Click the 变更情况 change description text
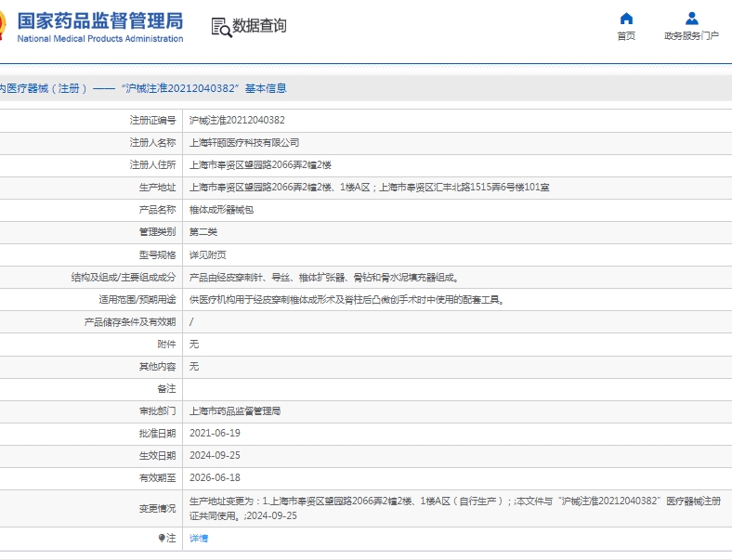The image size is (732, 560). point(454,508)
